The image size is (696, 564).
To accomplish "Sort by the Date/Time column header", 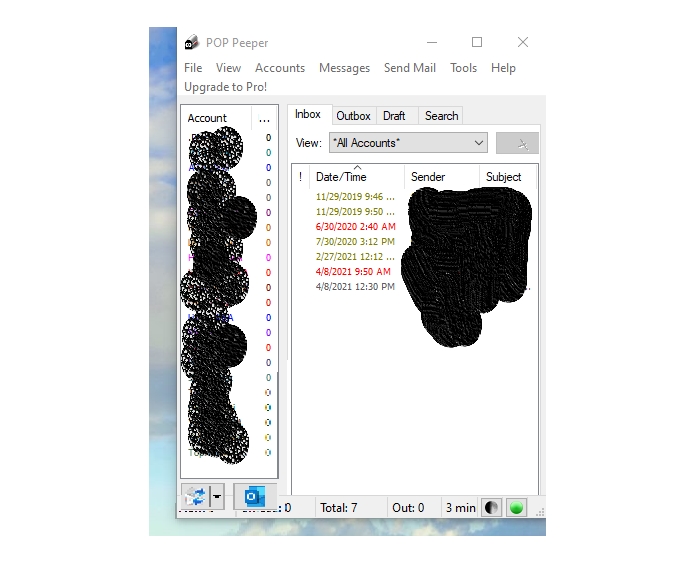I will 357,177.
